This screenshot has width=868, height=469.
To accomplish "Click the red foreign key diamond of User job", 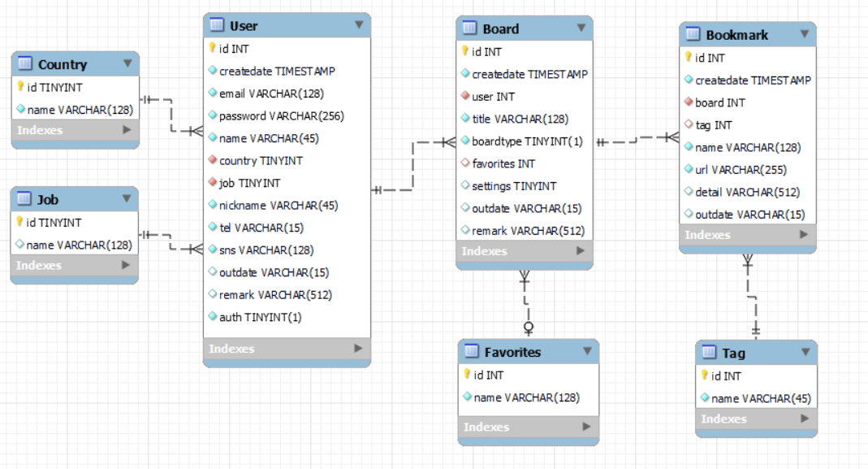I will (x=213, y=182).
